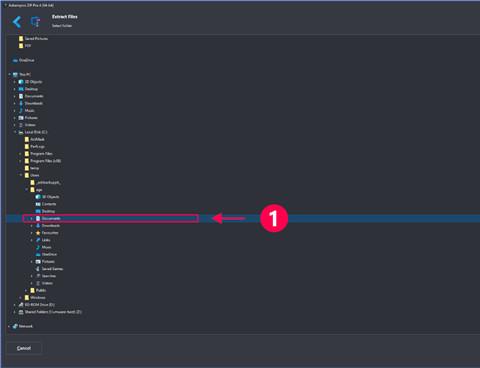
Task: Collapse the This PC node arrow
Action: point(9,74)
